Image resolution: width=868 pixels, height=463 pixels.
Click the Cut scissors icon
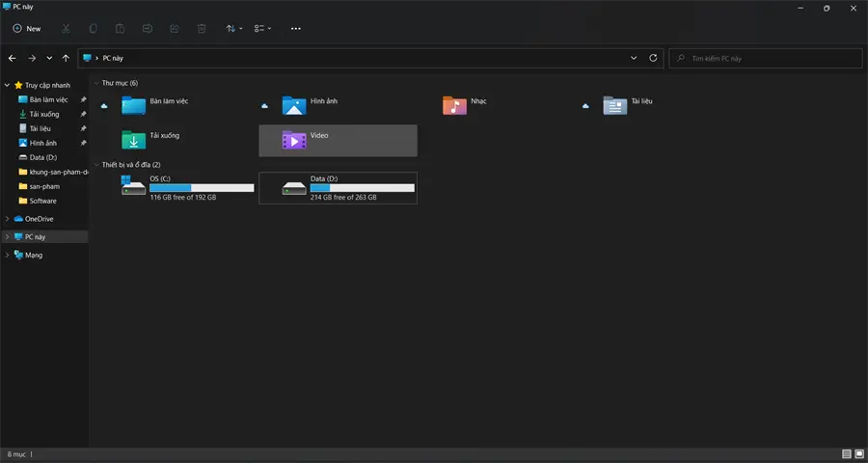pos(66,28)
